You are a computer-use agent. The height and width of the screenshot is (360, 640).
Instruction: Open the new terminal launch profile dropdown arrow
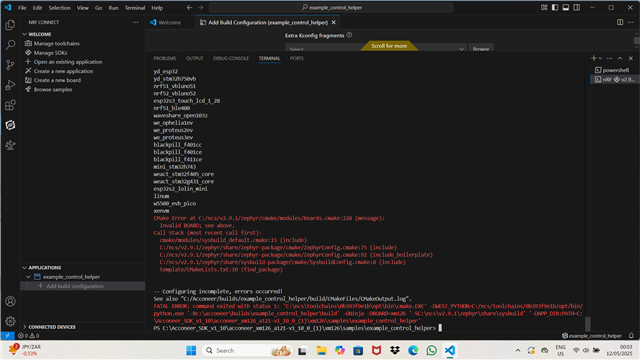point(600,58)
